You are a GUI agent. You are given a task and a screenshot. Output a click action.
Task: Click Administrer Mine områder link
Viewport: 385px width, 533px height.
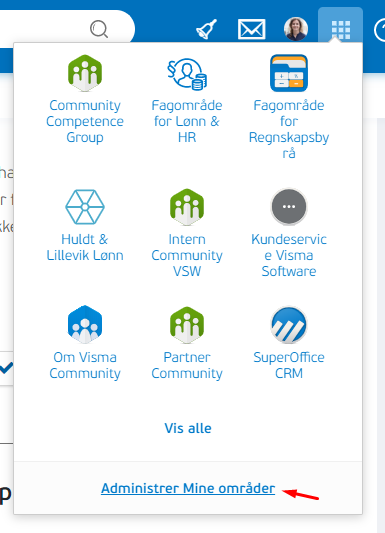point(188,488)
